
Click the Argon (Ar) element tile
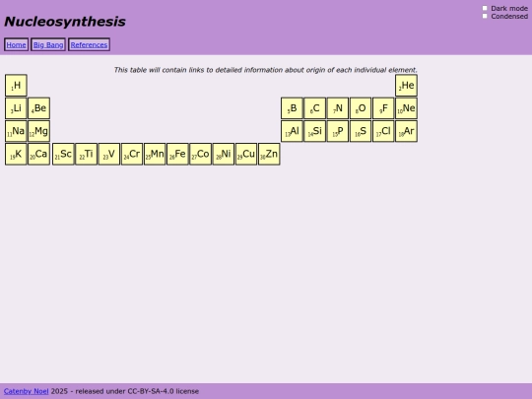point(406,131)
